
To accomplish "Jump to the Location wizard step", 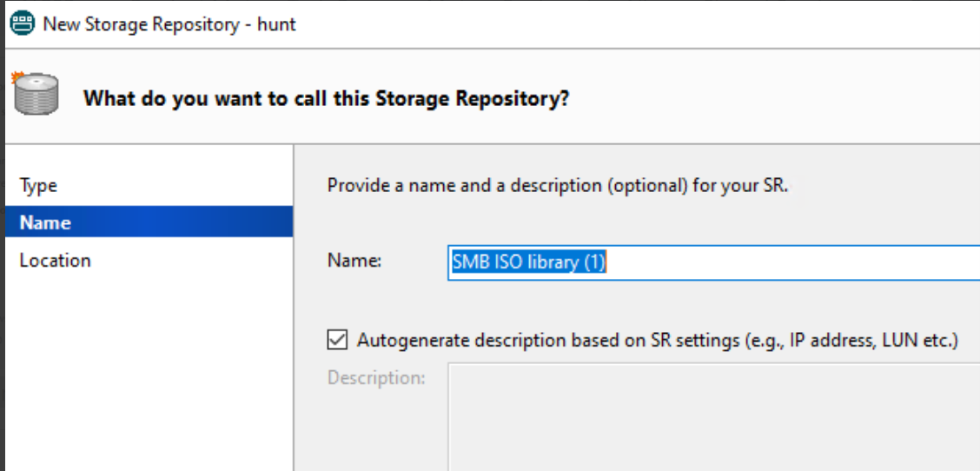I will pyautogui.click(x=55, y=260).
